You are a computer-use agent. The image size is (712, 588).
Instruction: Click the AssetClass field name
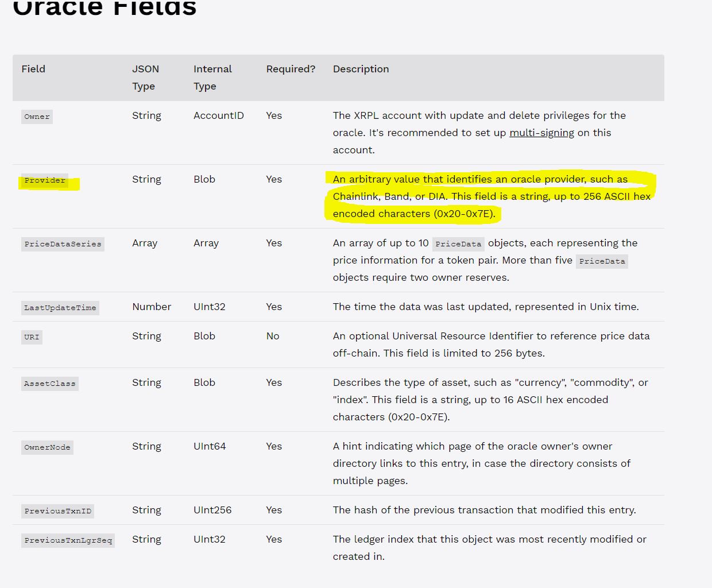point(50,384)
